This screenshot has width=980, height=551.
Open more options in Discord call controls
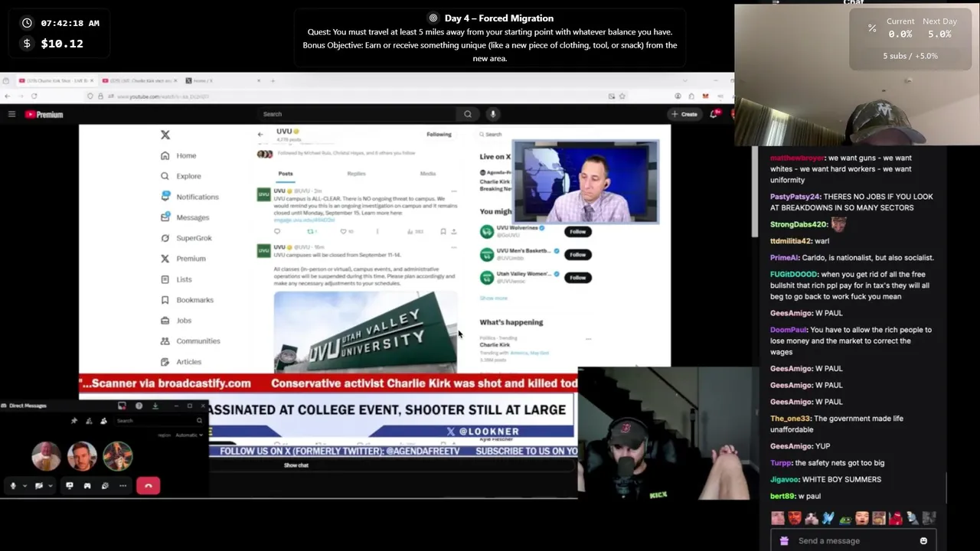[x=122, y=485]
